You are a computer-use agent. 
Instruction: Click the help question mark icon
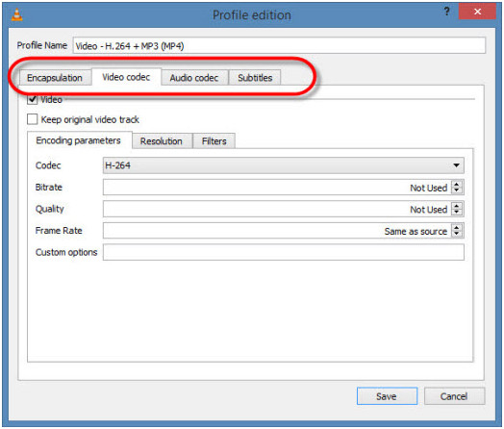pos(446,12)
